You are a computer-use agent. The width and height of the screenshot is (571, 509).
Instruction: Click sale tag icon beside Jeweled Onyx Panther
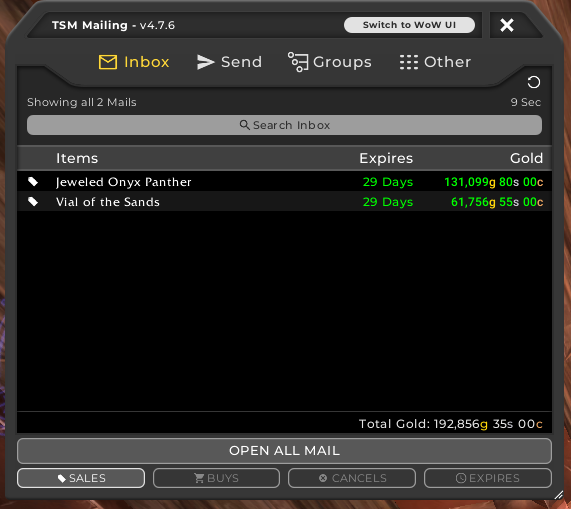[33, 182]
